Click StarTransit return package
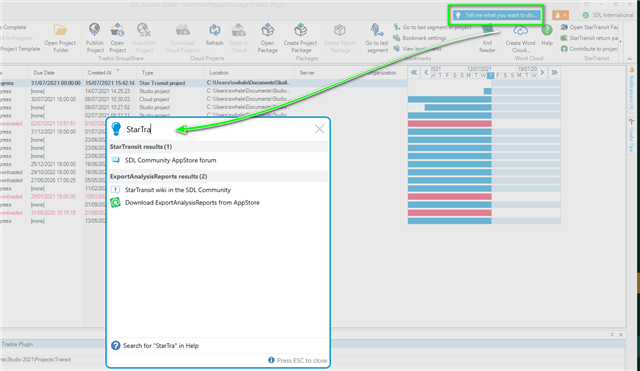This screenshot has width=640, height=371. point(589,38)
